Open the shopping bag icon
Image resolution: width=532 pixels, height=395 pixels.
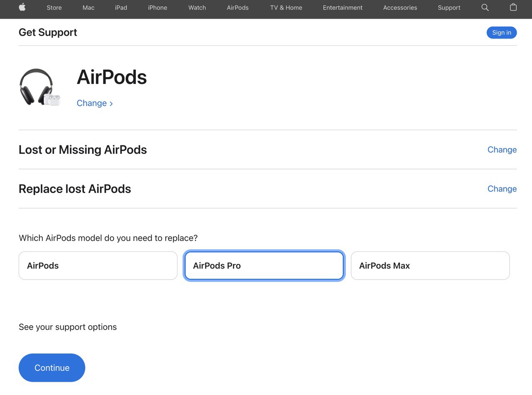coord(513,7)
